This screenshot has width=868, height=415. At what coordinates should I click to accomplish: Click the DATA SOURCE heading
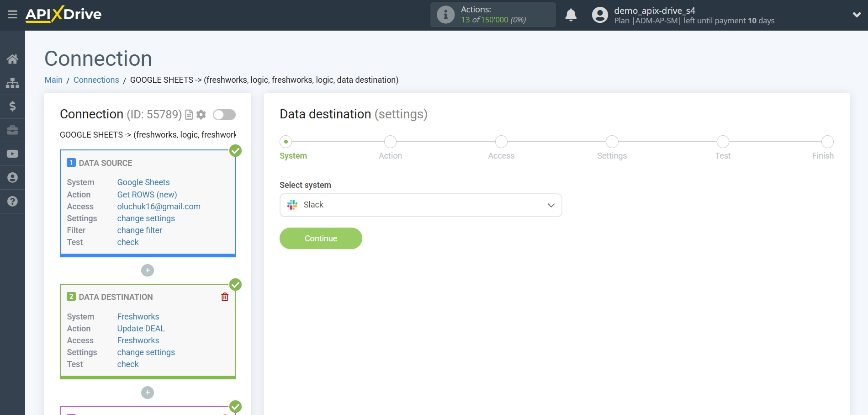coord(106,163)
